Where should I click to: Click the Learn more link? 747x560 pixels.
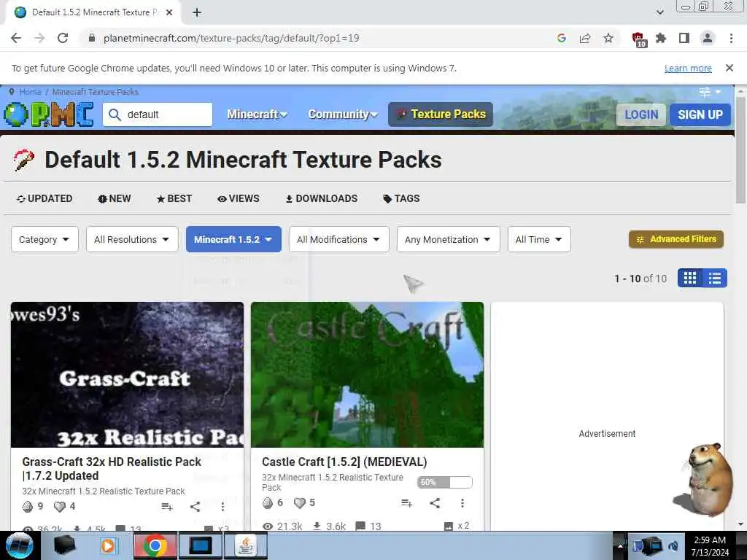pos(688,68)
